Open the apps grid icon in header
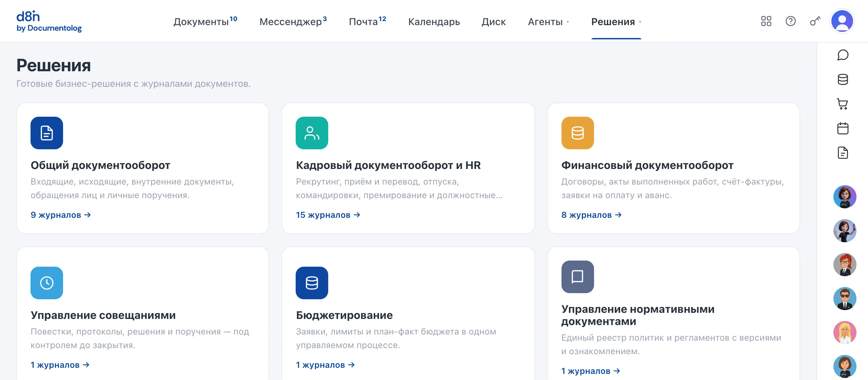This screenshot has width=868, height=380. pos(766,21)
